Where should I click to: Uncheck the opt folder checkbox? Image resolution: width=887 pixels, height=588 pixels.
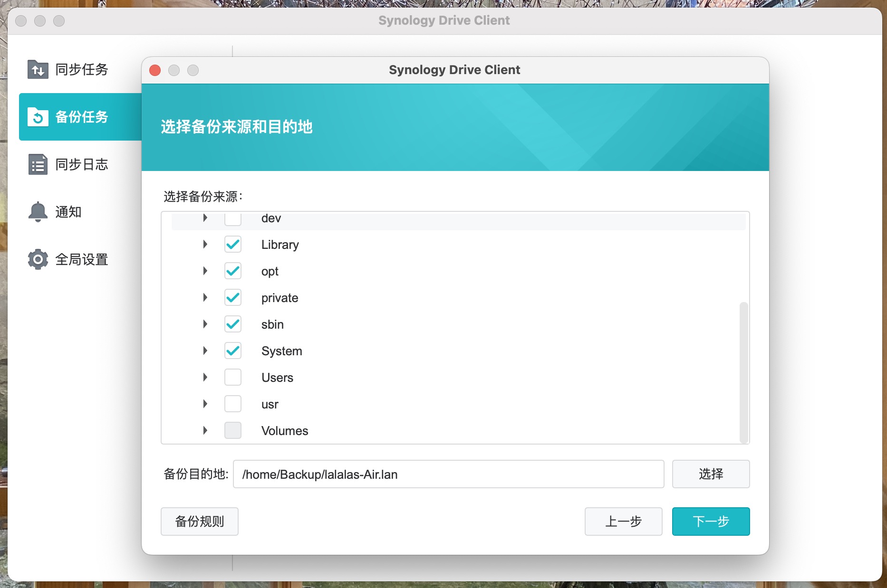tap(233, 271)
